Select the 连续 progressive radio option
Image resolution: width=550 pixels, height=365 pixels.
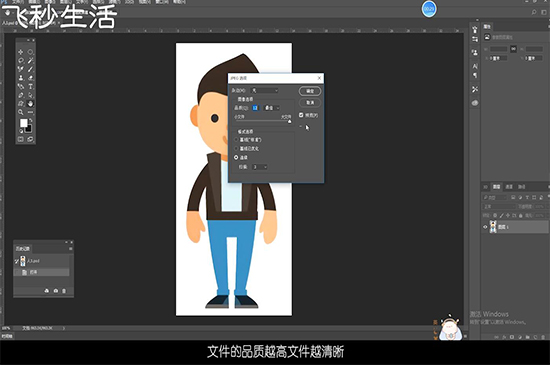236,157
